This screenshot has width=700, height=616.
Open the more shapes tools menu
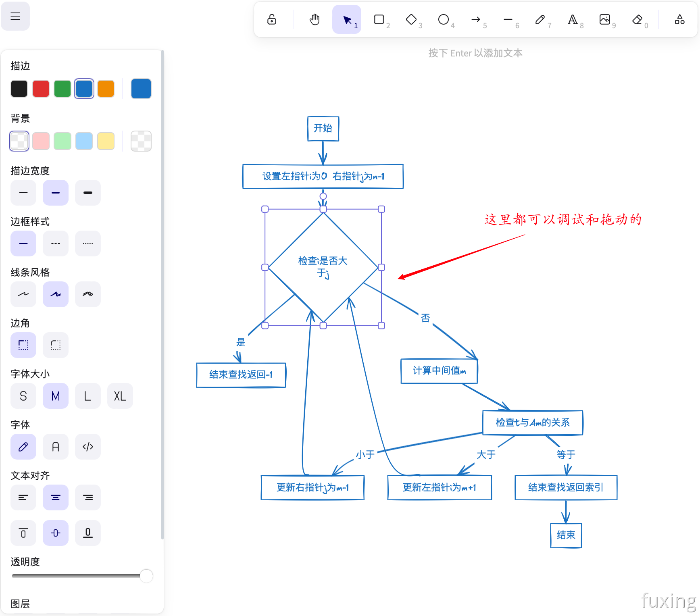click(x=680, y=19)
